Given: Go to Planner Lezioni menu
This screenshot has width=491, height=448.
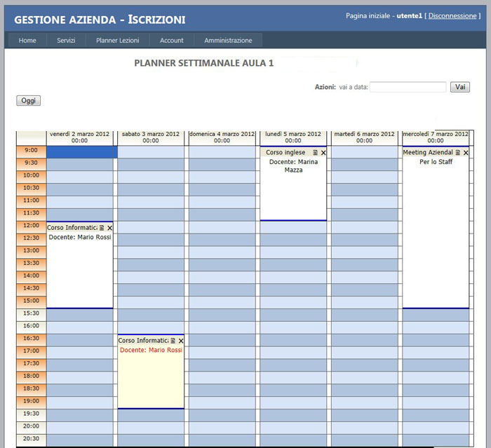Looking at the screenshot, I should click(117, 41).
